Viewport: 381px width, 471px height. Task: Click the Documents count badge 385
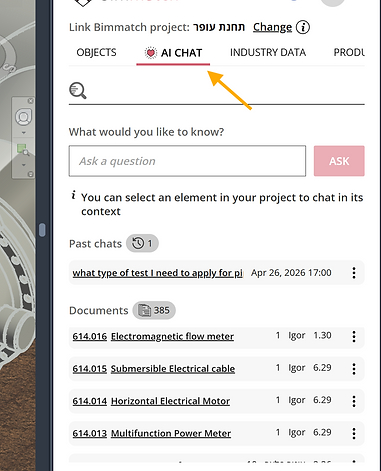(154, 310)
